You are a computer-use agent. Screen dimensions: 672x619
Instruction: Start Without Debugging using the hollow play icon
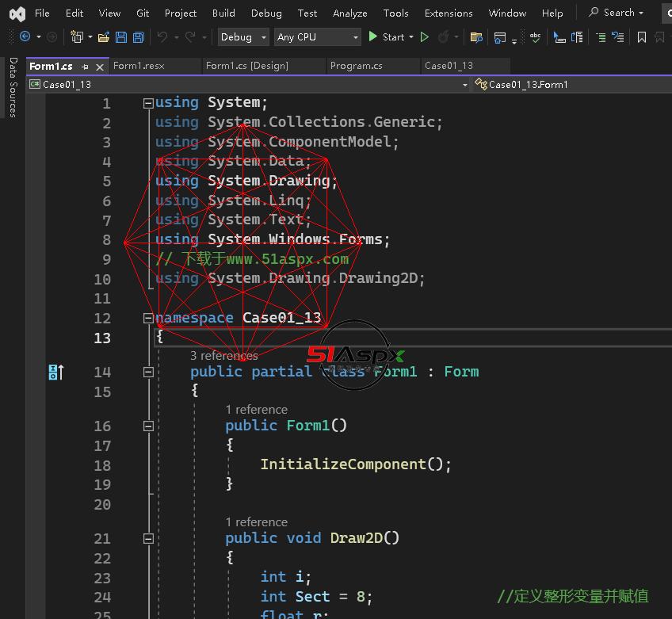(424, 37)
